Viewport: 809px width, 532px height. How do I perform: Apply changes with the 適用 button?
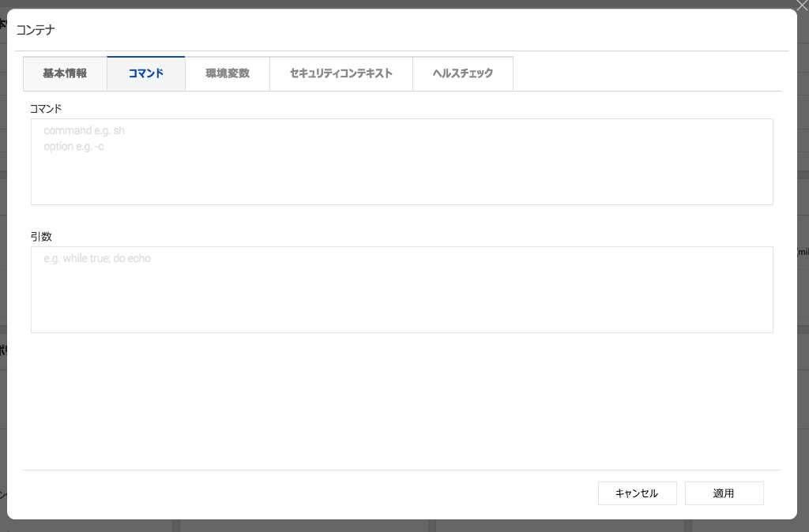724,493
